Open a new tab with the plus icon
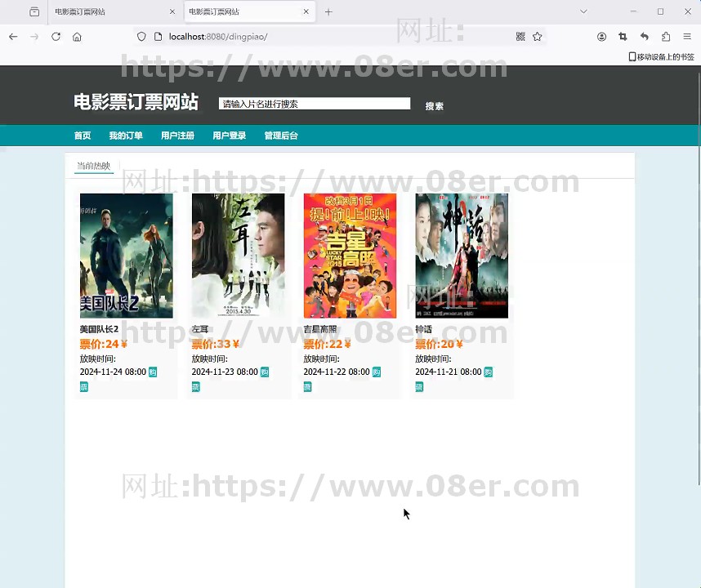701x588 pixels. coord(328,12)
